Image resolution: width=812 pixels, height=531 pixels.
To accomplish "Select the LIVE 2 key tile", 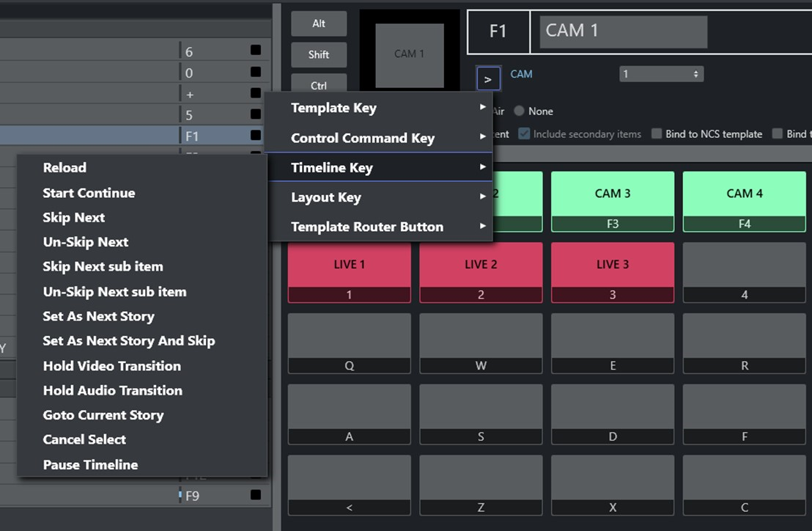I will point(481,265).
